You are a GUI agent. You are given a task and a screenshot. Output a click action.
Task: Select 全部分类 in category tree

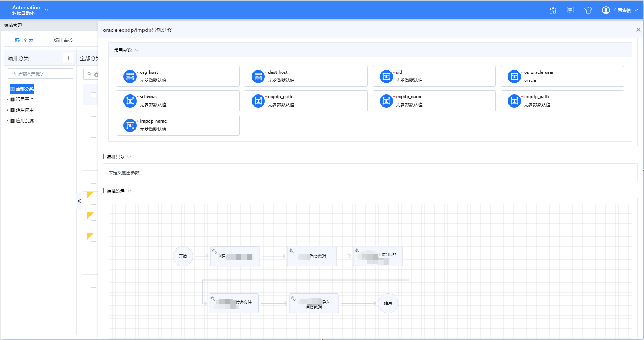[22, 89]
